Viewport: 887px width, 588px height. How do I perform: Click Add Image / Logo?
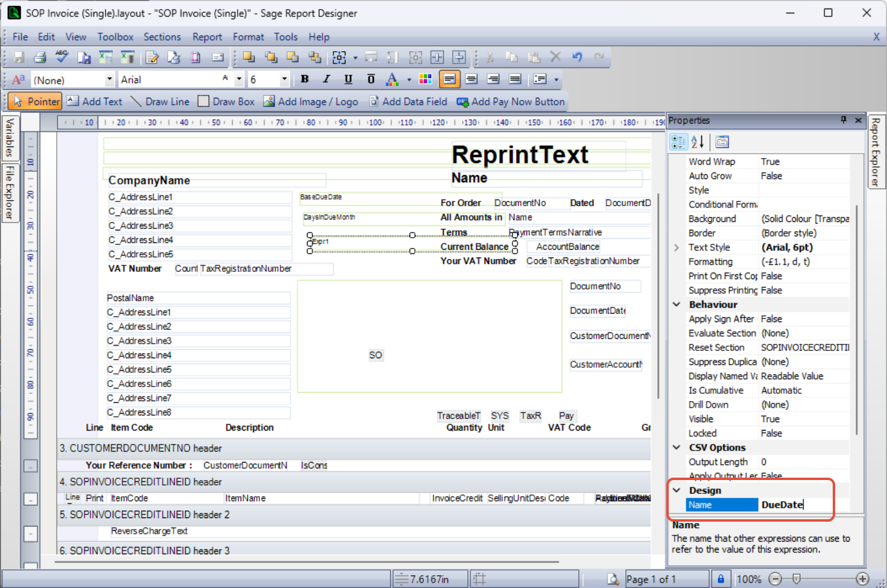coord(311,101)
